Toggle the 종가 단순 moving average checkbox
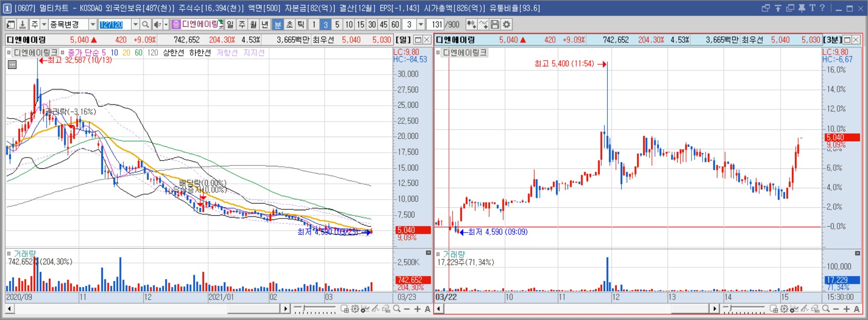 click(62, 52)
